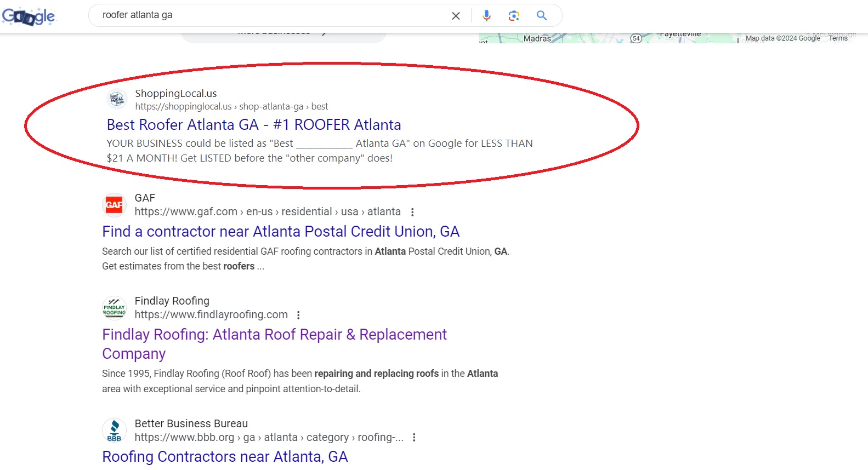
Task: Open "Roofing Contractors near Atlanta, GA" link
Action: click(x=225, y=457)
